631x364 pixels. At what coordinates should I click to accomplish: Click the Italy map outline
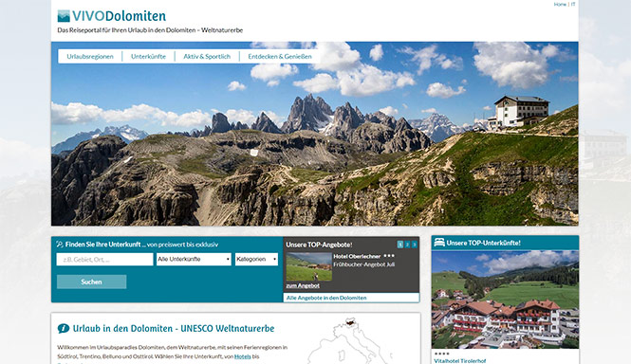pyautogui.click(x=350, y=341)
